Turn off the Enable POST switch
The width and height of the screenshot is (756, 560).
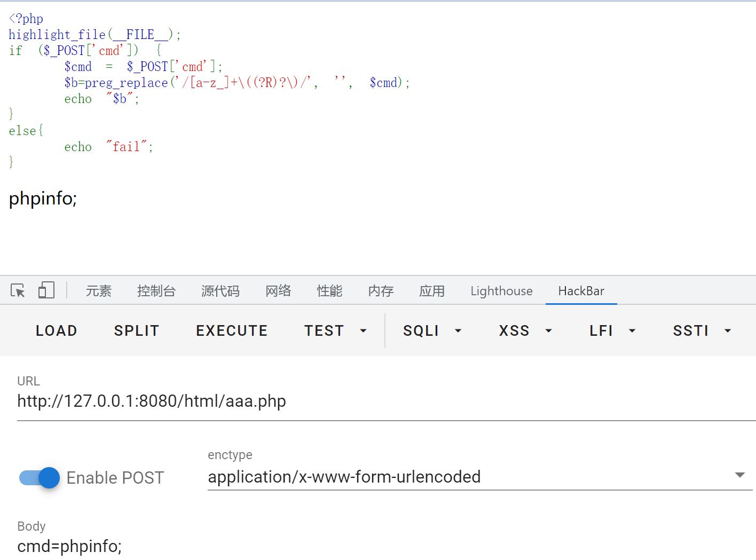[40, 478]
